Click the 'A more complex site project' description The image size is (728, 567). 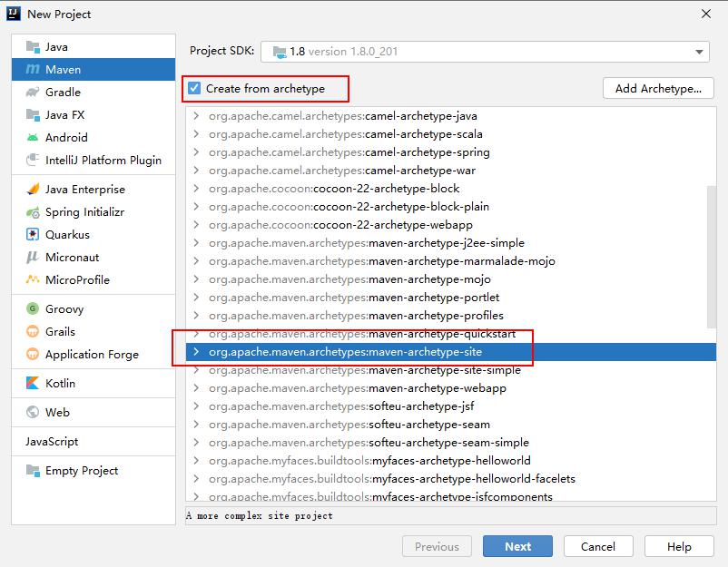[260, 515]
